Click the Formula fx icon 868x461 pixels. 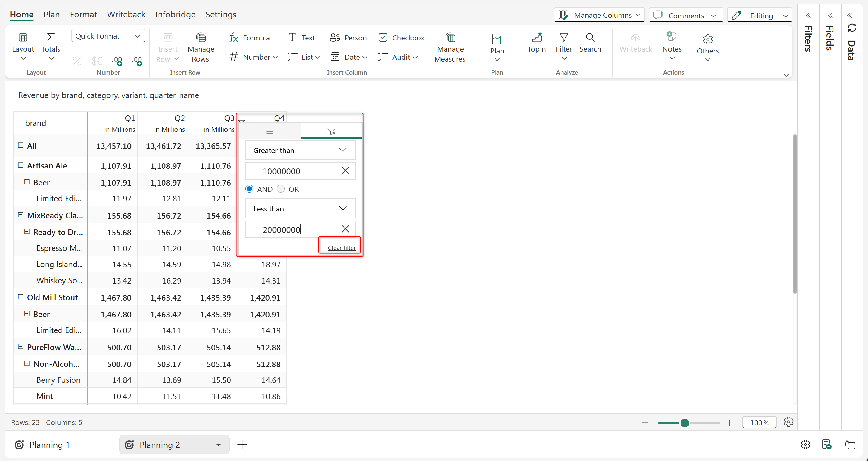tap(233, 38)
